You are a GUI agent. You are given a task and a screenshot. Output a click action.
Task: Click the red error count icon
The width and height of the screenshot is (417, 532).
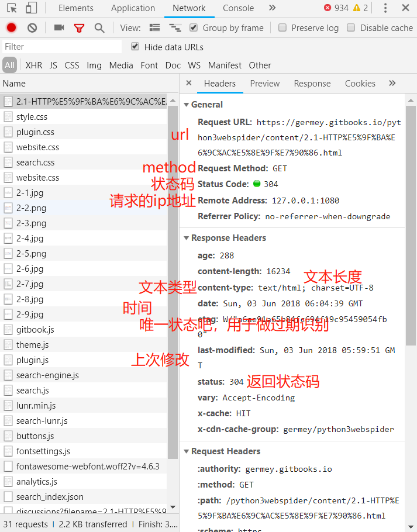click(x=328, y=8)
